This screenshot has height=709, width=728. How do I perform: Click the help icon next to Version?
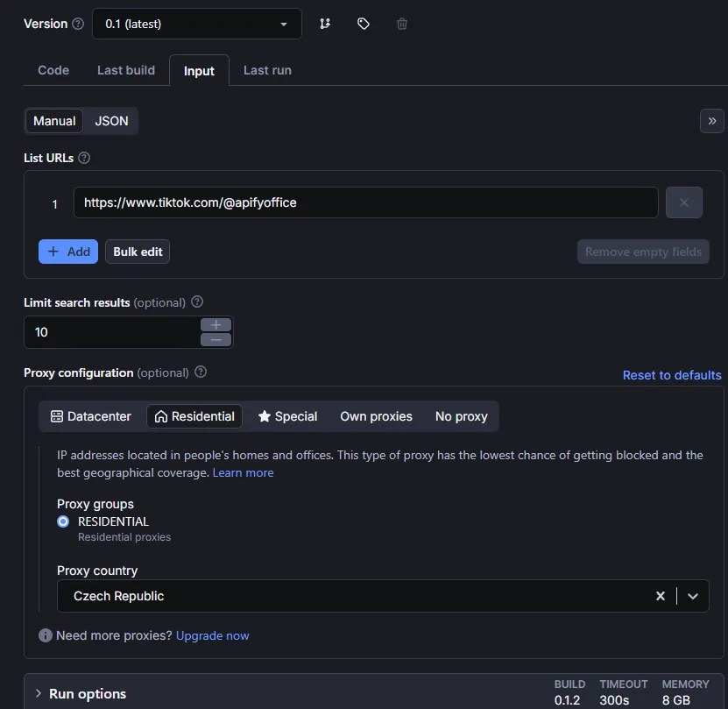pyautogui.click(x=79, y=24)
